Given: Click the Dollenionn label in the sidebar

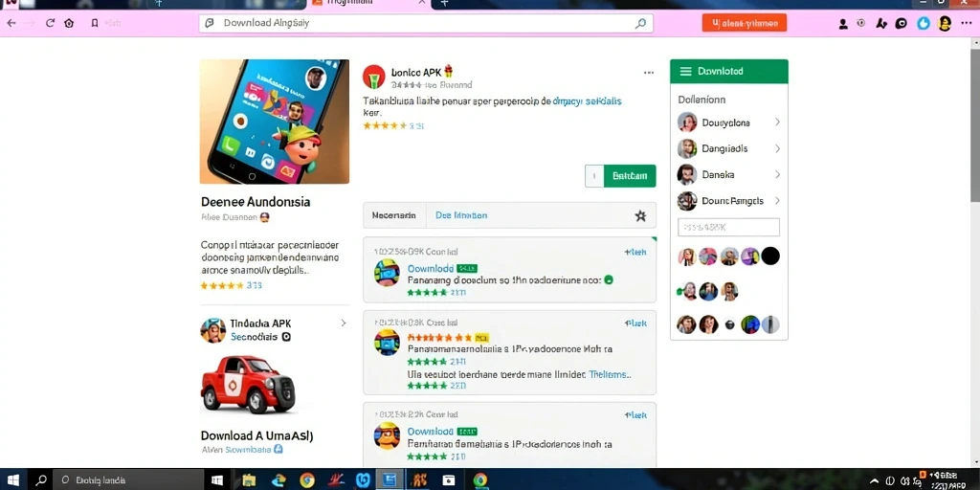Looking at the screenshot, I should point(702,100).
